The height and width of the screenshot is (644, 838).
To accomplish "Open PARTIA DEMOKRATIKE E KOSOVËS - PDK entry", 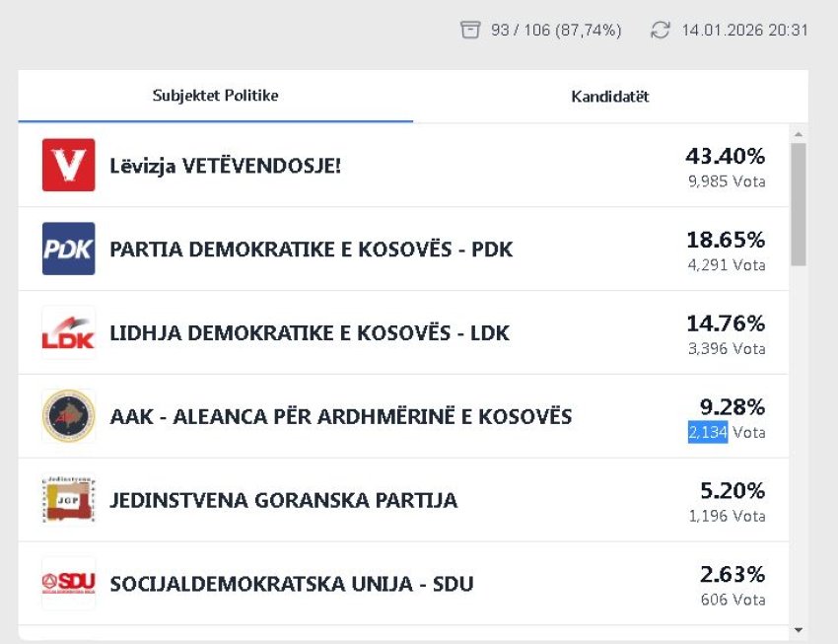I will point(311,250).
